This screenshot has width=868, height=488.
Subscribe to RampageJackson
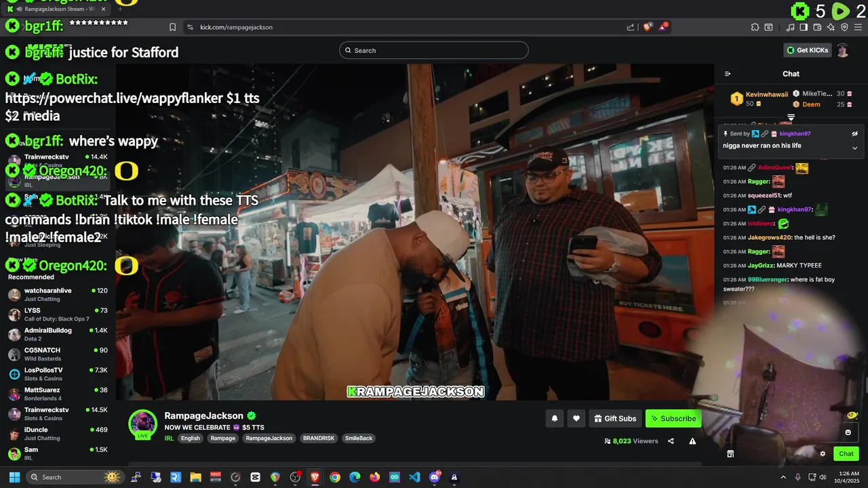(x=673, y=419)
